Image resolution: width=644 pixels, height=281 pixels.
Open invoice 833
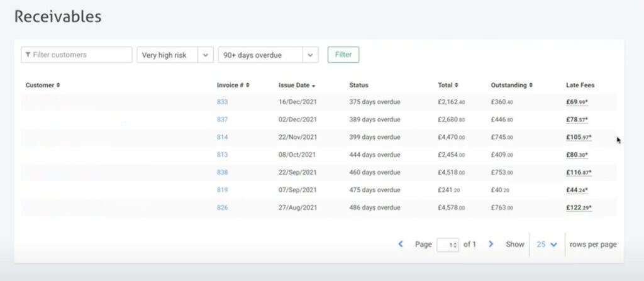pos(222,102)
